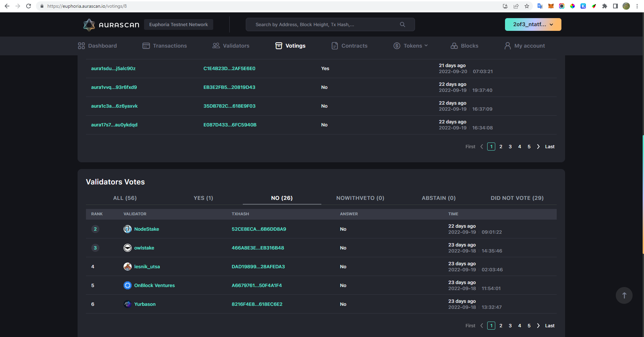This screenshot has height=337, width=644.
Task: Select page 3 in Validators Votes pagination
Action: [510, 325]
